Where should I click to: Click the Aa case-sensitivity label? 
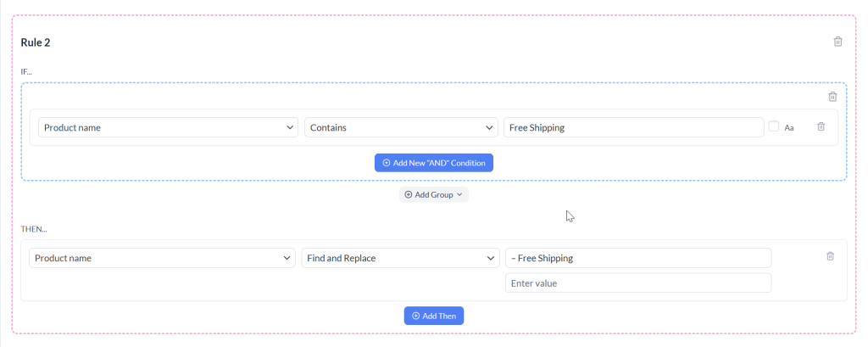[789, 127]
